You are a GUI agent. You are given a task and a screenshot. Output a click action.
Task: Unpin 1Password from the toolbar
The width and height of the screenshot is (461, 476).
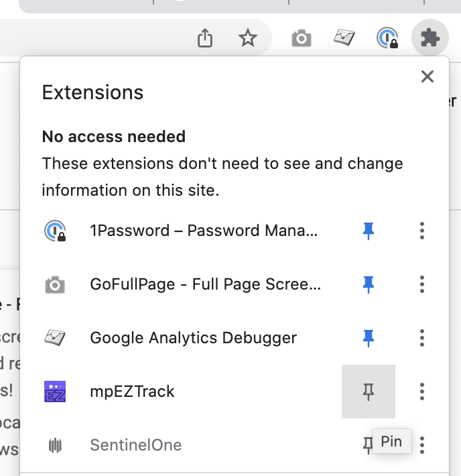pos(368,231)
